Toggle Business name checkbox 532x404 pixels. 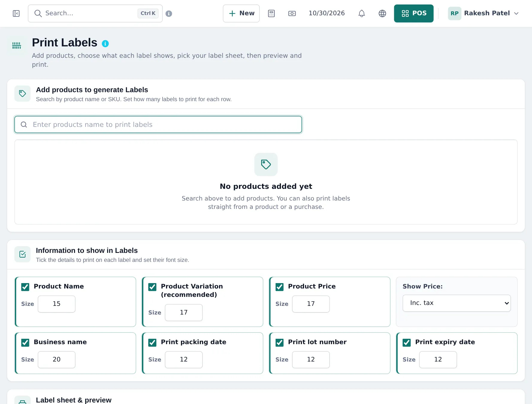[x=25, y=343]
